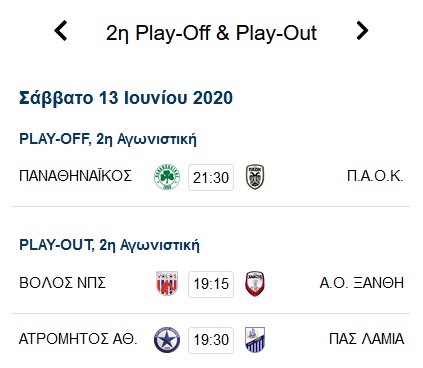The width and height of the screenshot is (423, 368).
Task: Click the Volos NPS red-blue crest
Action: pos(167,284)
